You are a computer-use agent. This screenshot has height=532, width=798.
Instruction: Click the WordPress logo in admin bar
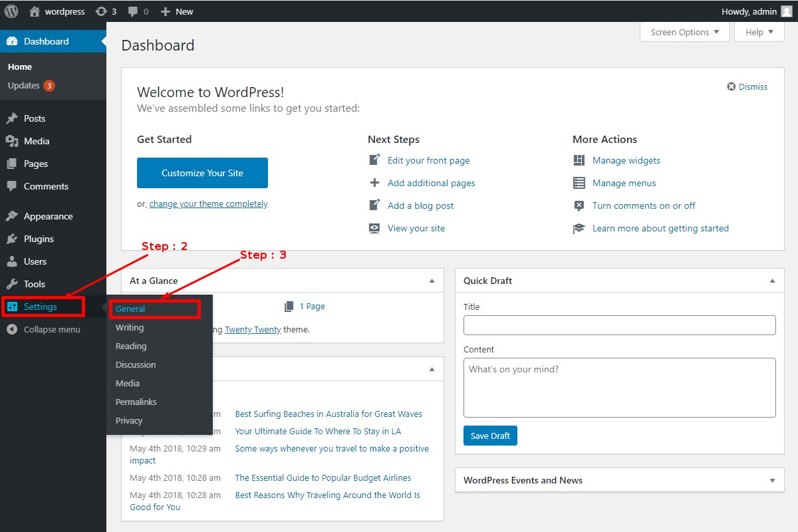pos(13,11)
